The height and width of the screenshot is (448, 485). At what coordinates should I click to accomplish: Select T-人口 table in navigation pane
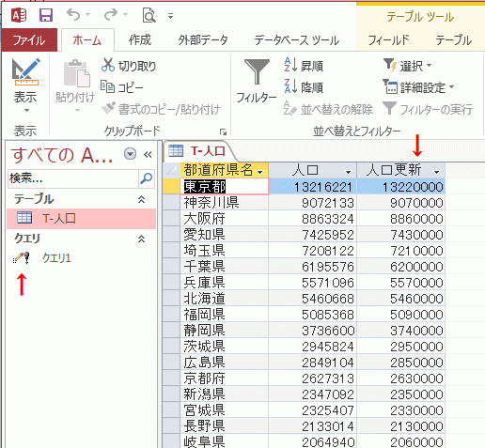tap(81, 218)
